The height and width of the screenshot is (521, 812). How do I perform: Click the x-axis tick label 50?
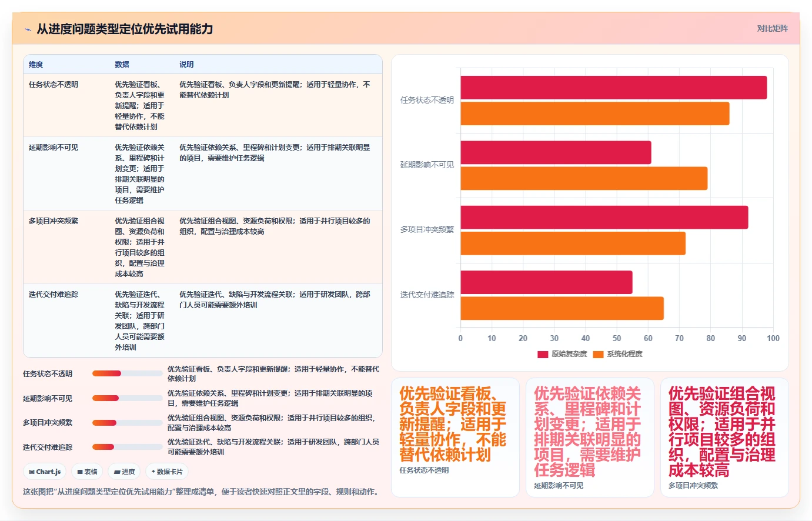pyautogui.click(x=617, y=338)
